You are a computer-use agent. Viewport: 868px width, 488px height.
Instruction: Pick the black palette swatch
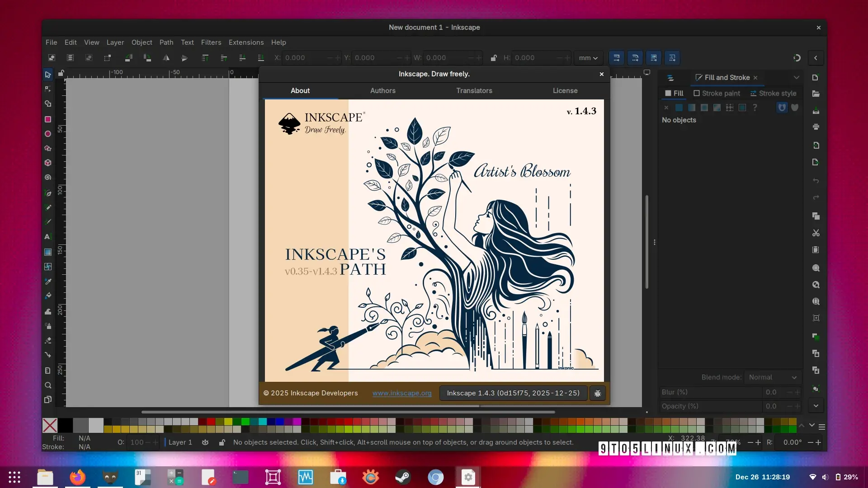[x=65, y=425]
